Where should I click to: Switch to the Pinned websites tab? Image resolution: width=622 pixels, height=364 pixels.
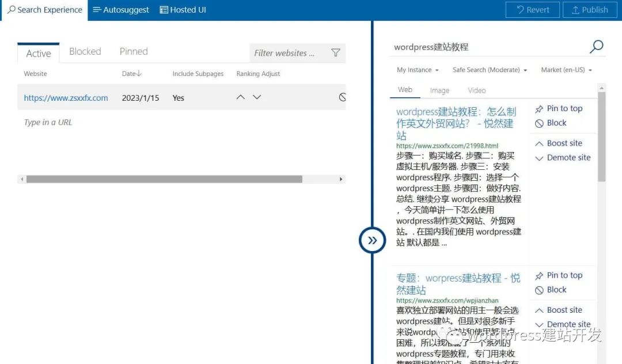click(134, 51)
